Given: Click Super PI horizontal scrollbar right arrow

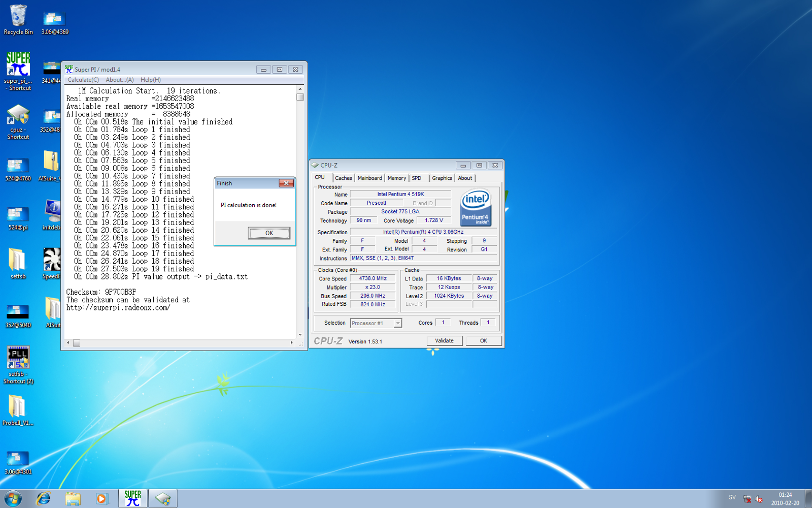Looking at the screenshot, I should pos(291,343).
